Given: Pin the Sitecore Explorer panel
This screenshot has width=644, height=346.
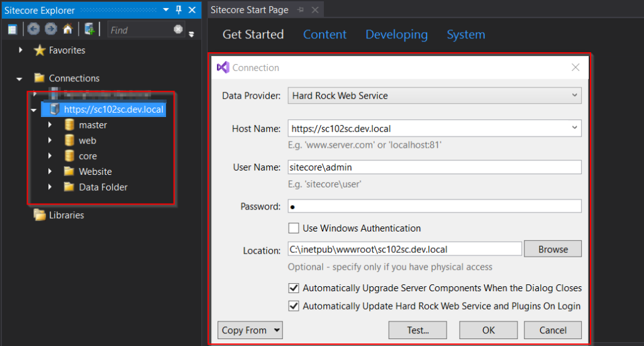Looking at the screenshot, I should coord(179,10).
